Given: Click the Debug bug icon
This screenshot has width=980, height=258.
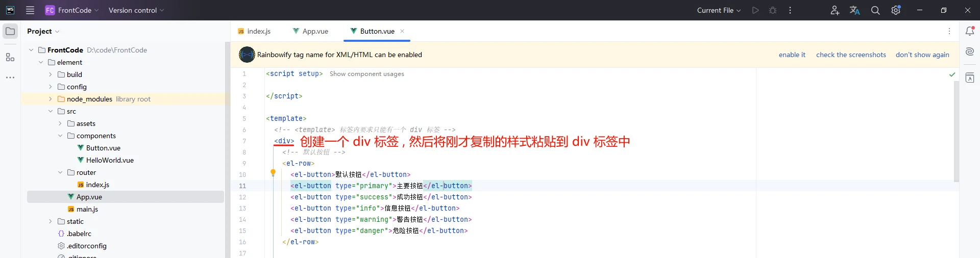Looking at the screenshot, I should coord(773,10).
